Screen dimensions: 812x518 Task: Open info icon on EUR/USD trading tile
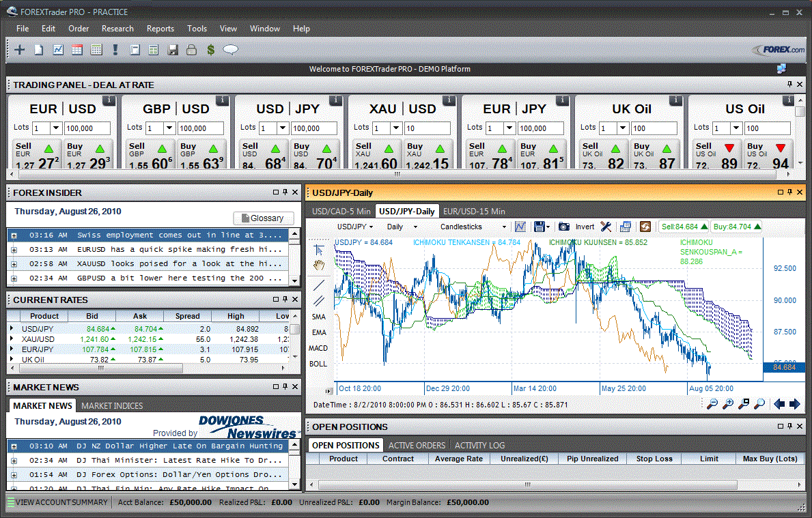coord(109,100)
